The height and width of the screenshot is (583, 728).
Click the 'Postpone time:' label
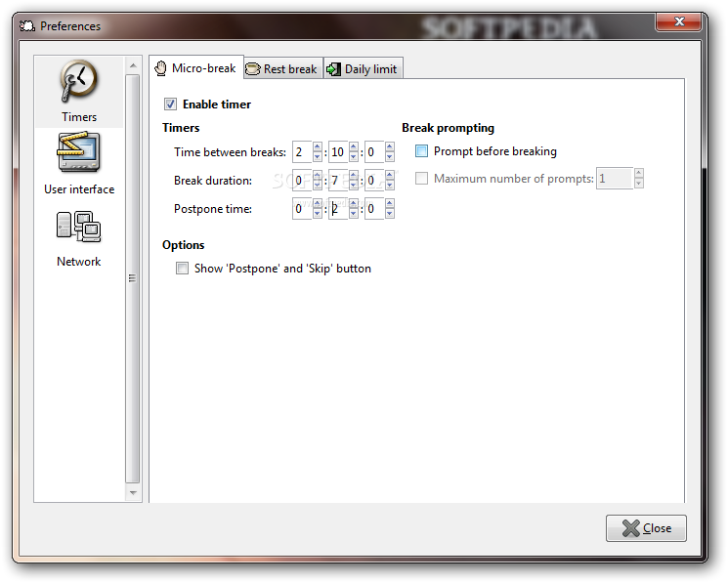click(x=213, y=209)
